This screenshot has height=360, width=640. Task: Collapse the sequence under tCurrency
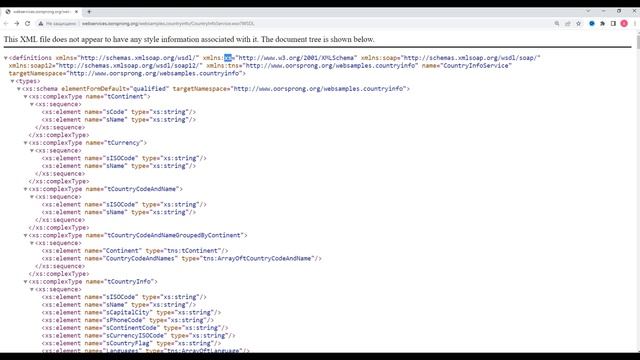coord(32,151)
